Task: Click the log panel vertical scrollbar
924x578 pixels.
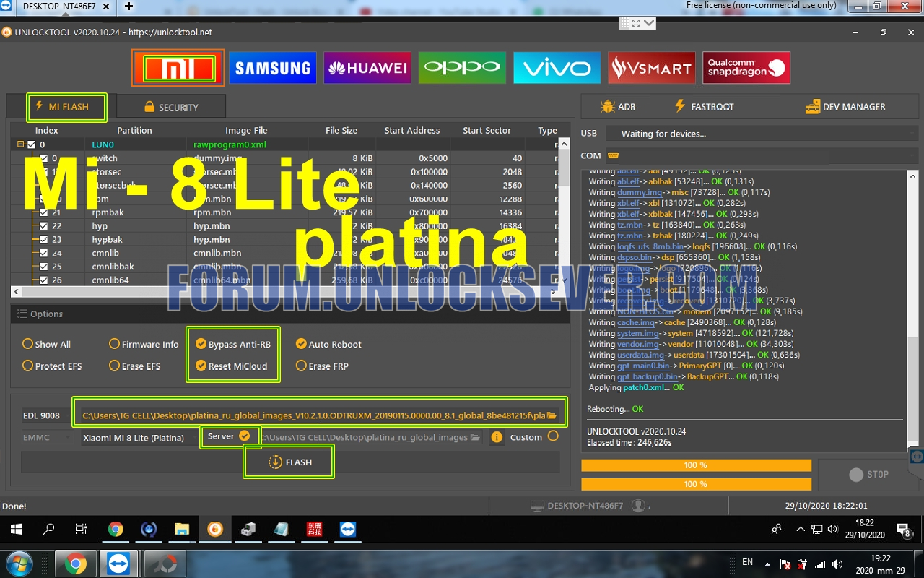Action: pyautogui.click(x=912, y=311)
